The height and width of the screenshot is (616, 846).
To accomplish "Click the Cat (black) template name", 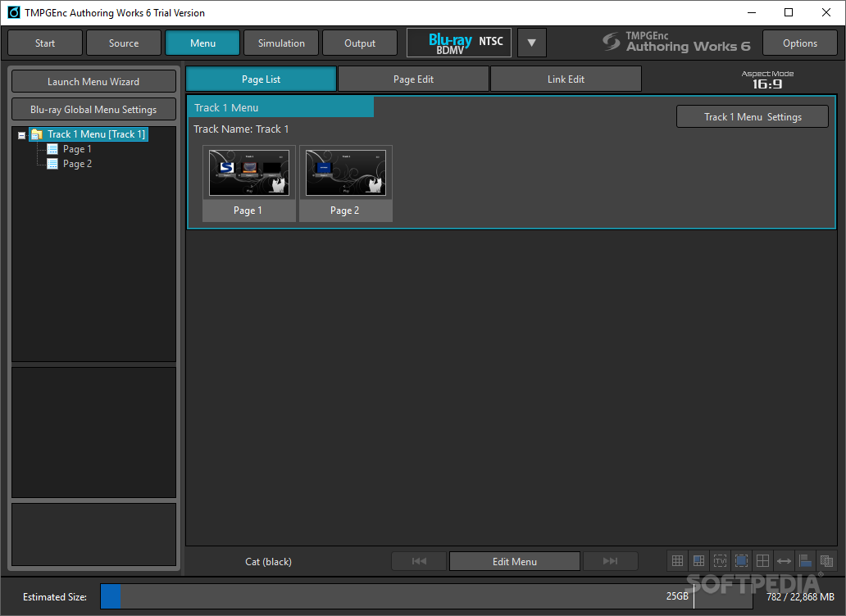I will (268, 562).
